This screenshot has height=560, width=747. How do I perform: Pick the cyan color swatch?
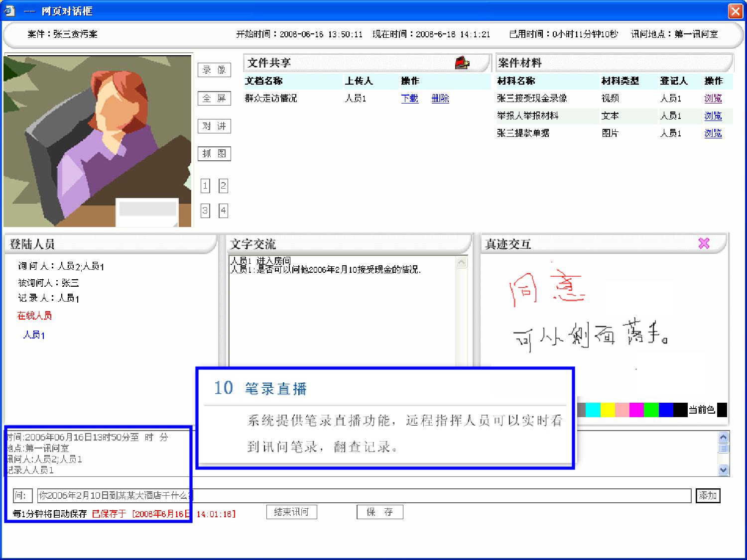click(593, 410)
